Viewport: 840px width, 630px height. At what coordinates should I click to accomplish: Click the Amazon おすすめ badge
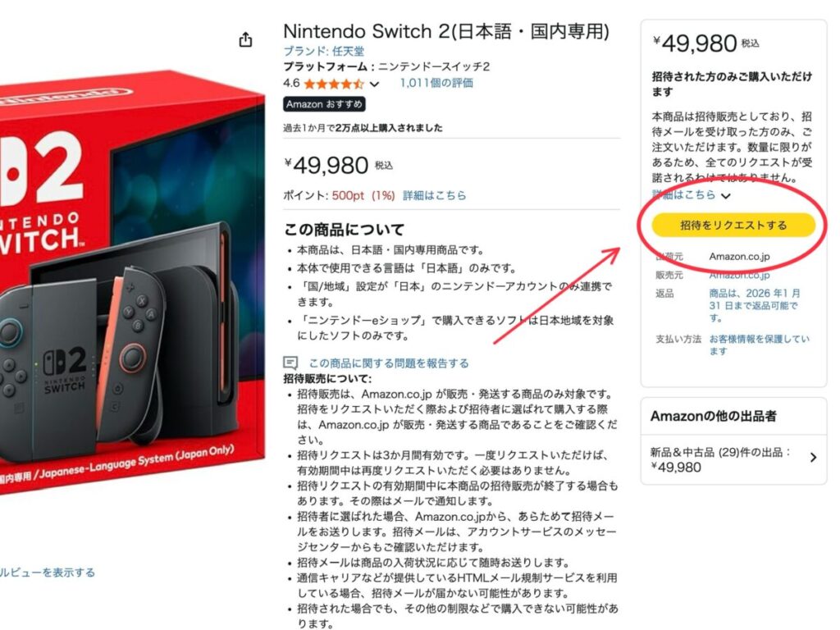click(324, 104)
